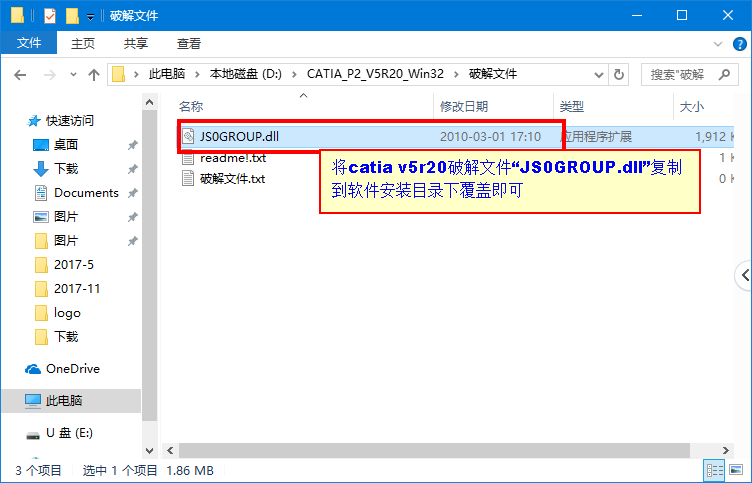752x483 pixels.
Task: Go up one folder level
Action: (x=94, y=75)
